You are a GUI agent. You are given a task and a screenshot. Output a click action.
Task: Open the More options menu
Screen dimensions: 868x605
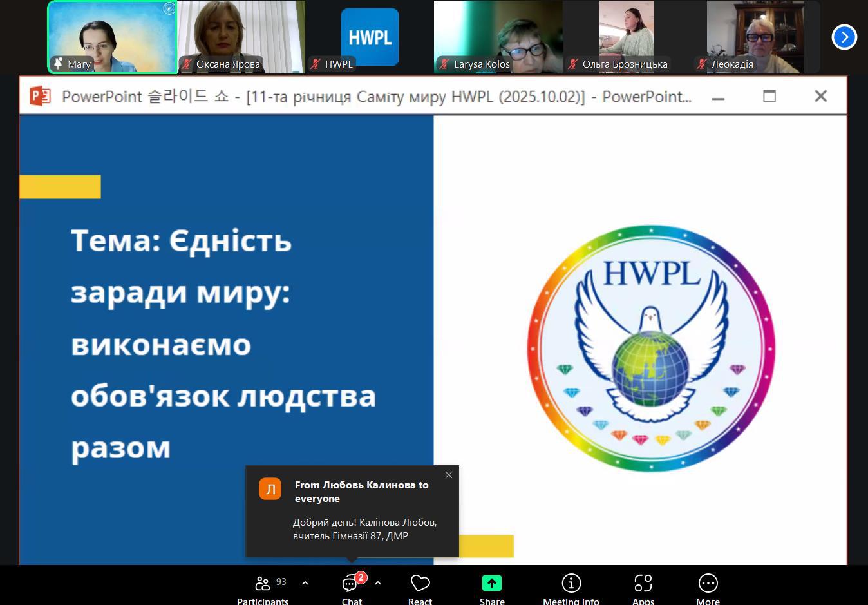pos(708,588)
